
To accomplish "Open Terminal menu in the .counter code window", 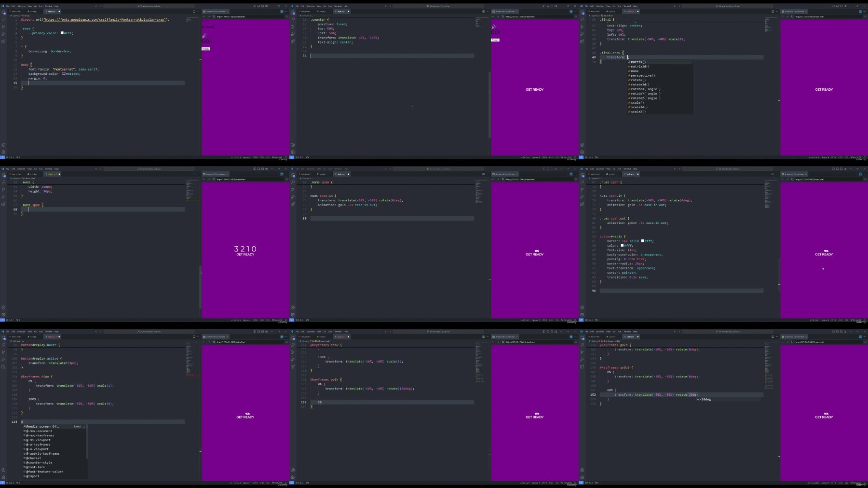I will 338,6.
